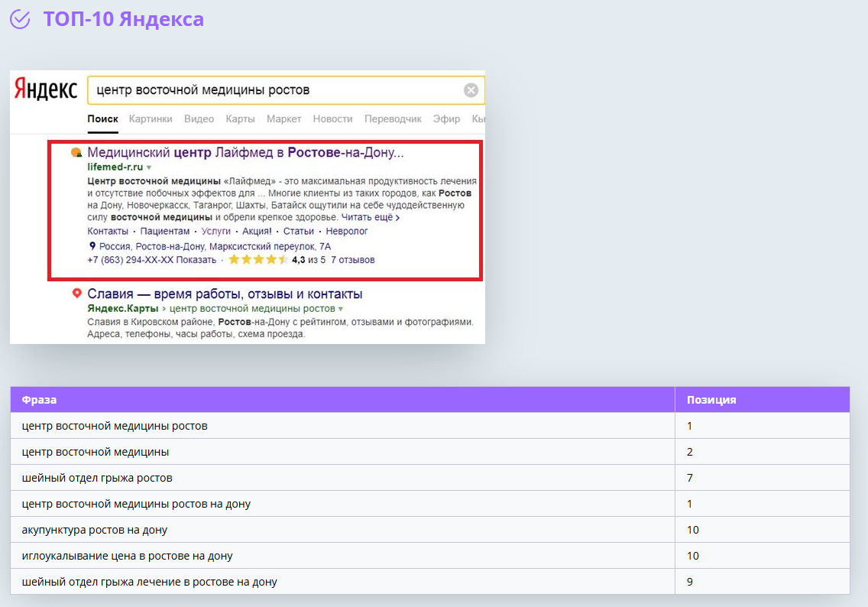
Task: Select the 'шейный отдел грыжа ростов' phrase cell
Action: coord(342,478)
